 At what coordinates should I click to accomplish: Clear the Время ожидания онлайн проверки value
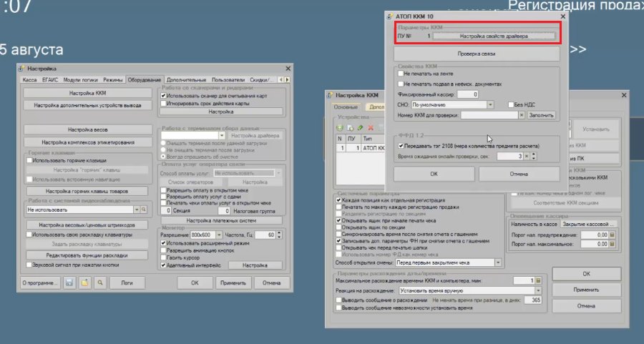pos(527,157)
